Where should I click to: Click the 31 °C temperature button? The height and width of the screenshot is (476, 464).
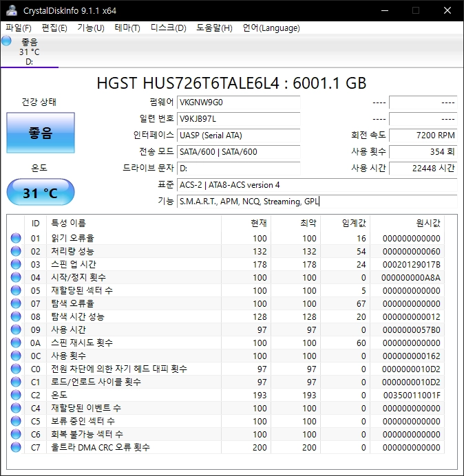[41, 192]
